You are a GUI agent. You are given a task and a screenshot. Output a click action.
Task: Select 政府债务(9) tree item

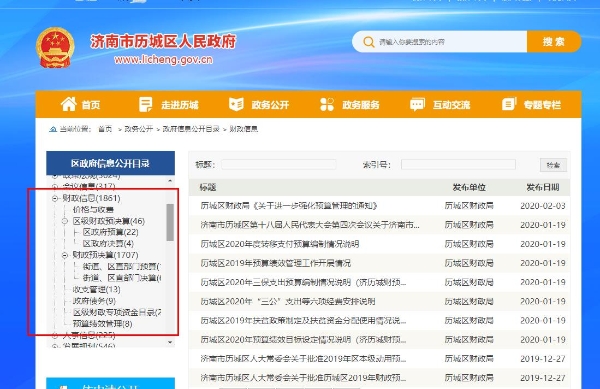(94, 301)
